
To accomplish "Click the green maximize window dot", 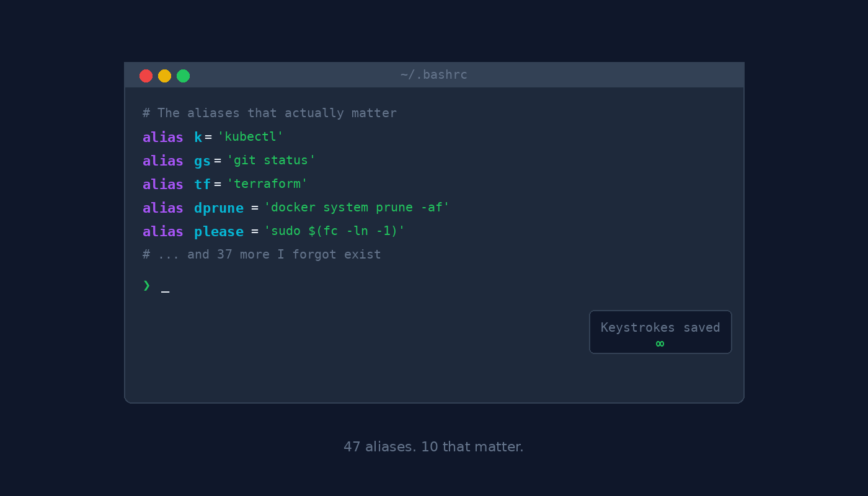I will [x=183, y=76].
